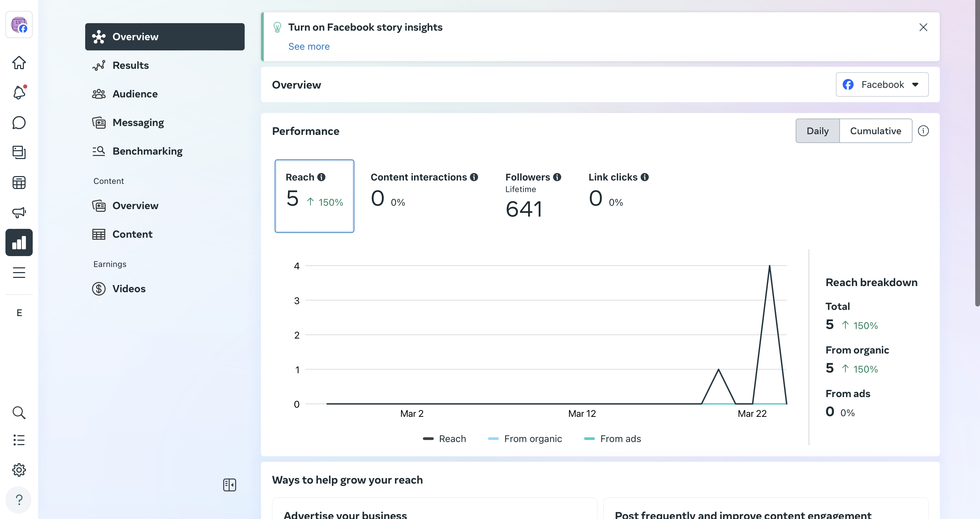The image size is (980, 519).
Task: Switch chart to Daily view
Action: 817,131
